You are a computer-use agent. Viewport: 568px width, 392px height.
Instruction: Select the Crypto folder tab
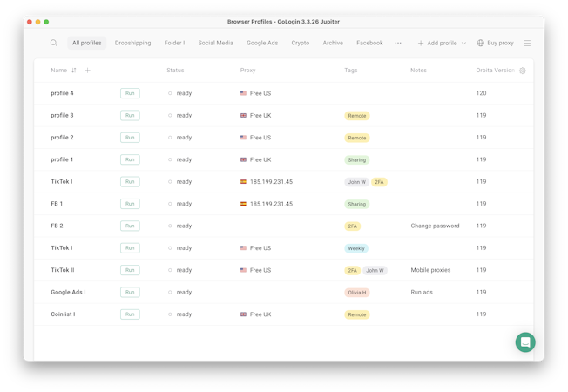pos(301,43)
